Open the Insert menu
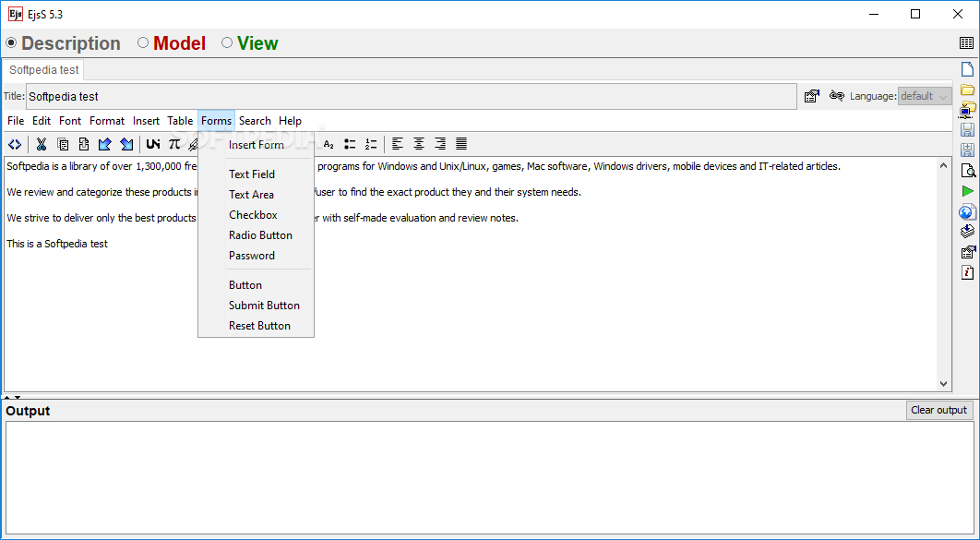The image size is (980, 540). [146, 121]
